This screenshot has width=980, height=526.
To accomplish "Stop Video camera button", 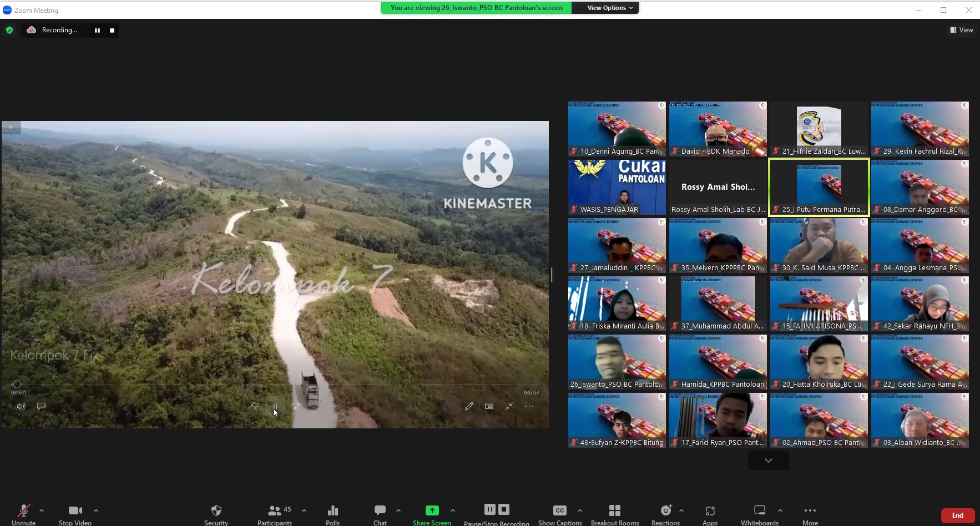I will point(75,514).
